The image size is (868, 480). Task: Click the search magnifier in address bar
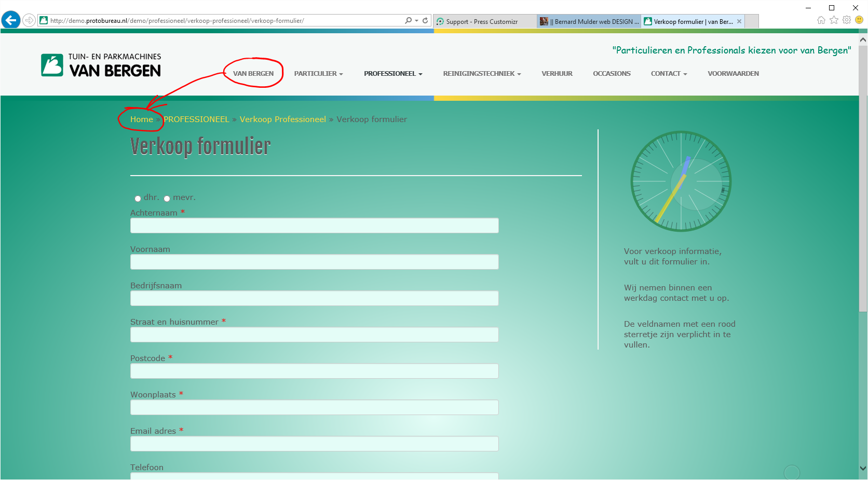409,21
